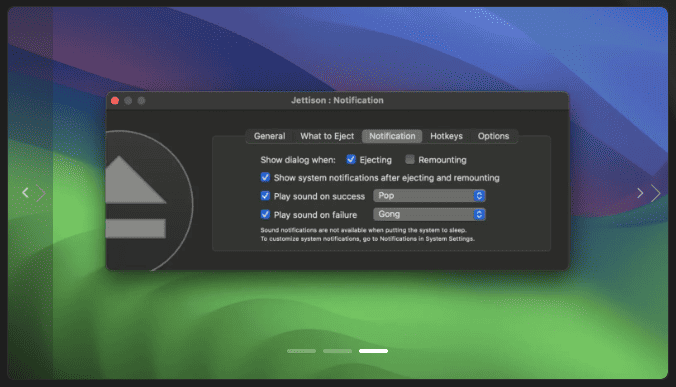Click 'To customize system notifications' note text
The height and width of the screenshot is (387, 676).
[367, 239]
